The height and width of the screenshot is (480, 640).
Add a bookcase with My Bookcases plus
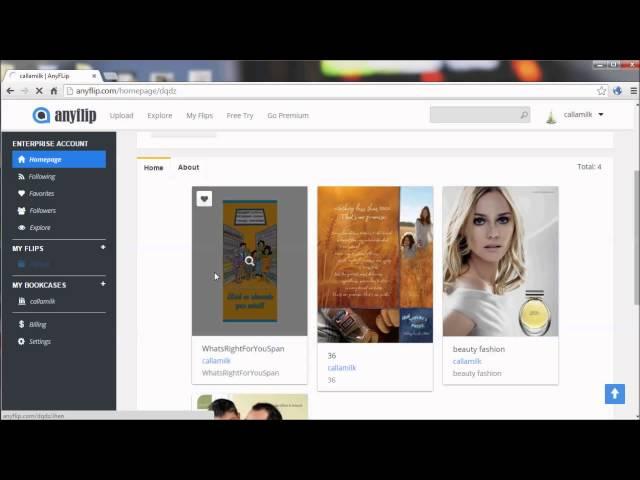[x=103, y=284]
